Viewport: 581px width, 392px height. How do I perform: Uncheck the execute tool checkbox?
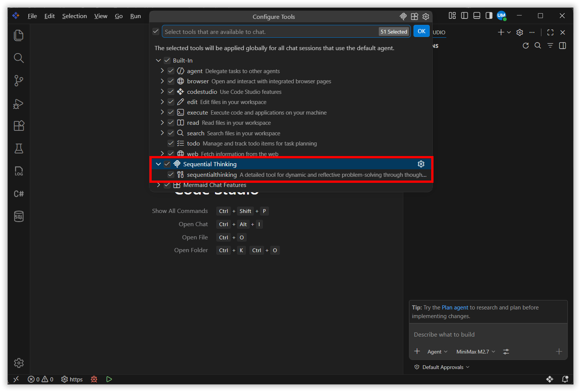pos(171,112)
